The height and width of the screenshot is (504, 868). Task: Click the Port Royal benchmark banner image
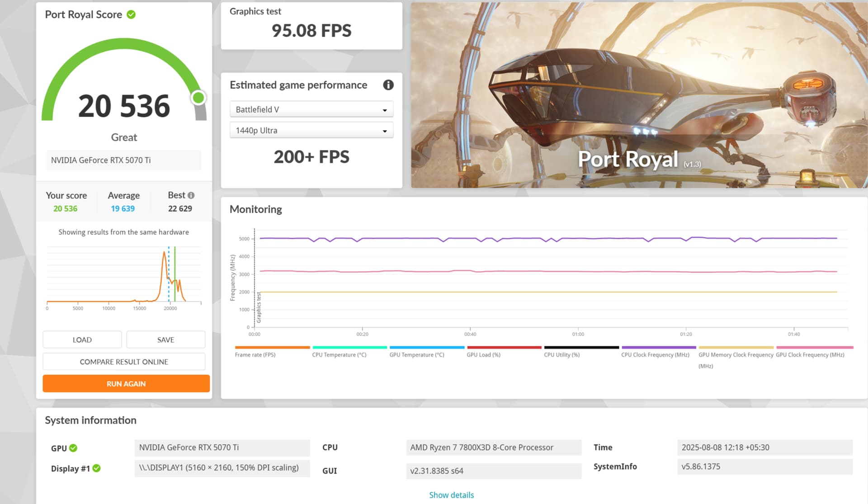(639, 95)
